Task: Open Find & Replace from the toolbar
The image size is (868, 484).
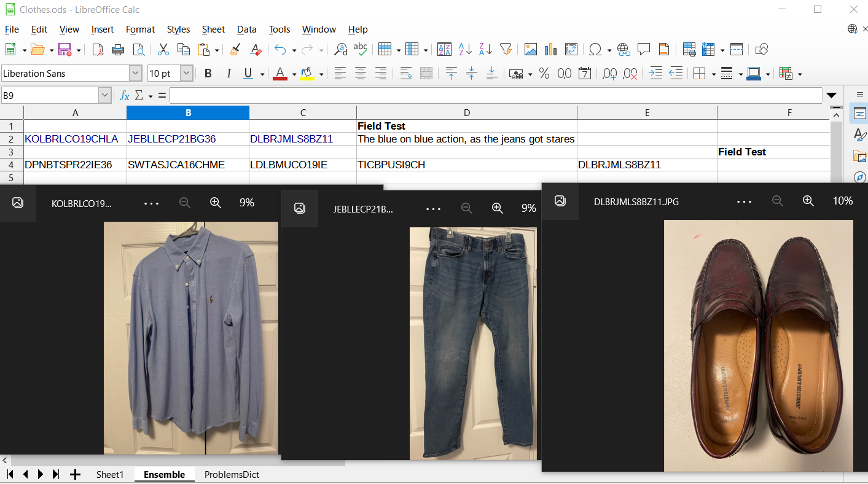Action: tap(340, 50)
